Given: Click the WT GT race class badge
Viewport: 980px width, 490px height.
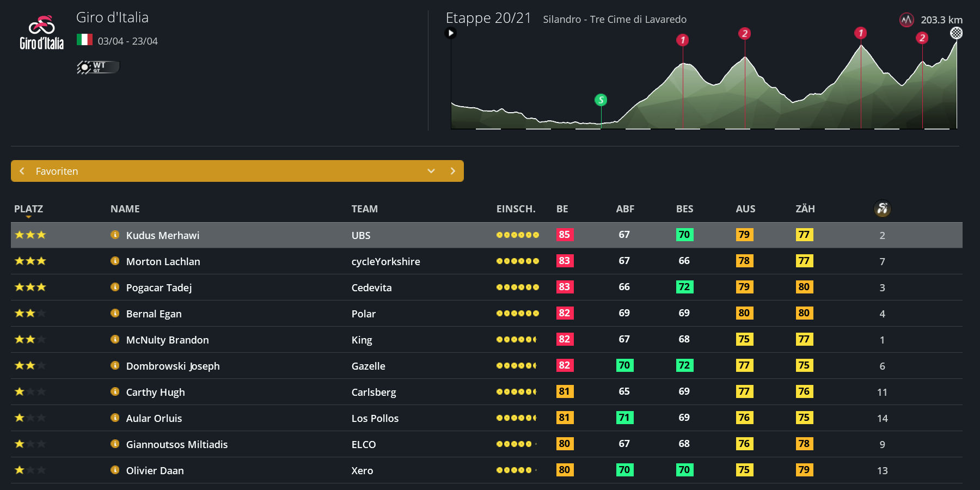Looking at the screenshot, I should pos(98,67).
